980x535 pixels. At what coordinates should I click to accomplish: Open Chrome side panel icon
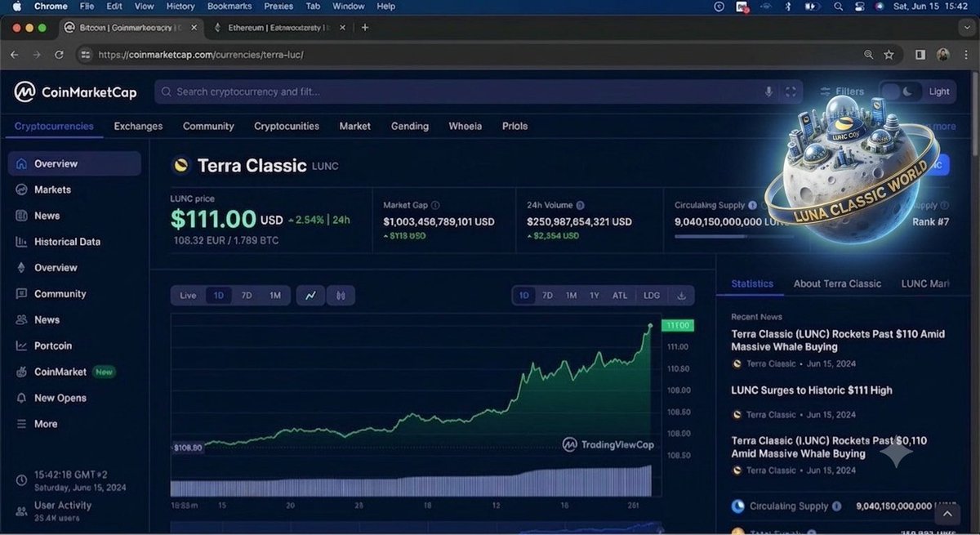point(920,55)
